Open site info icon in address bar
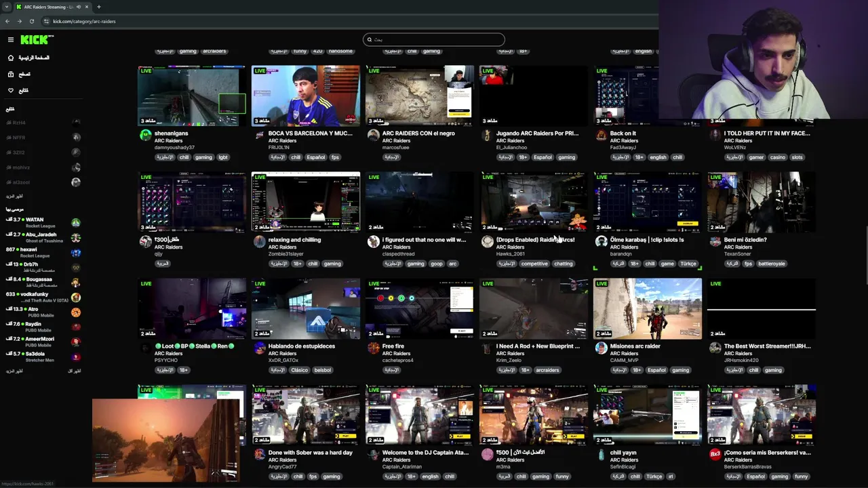 pyautogui.click(x=45, y=21)
